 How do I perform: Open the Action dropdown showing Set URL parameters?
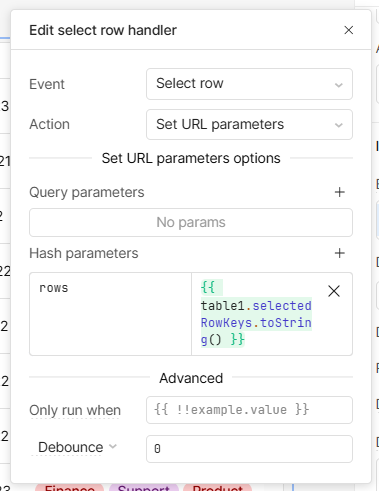pos(249,125)
